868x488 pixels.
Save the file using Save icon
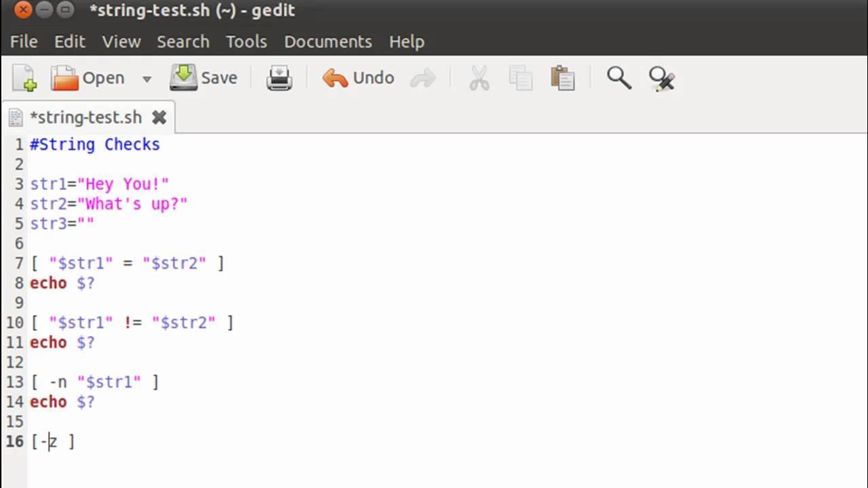pos(203,78)
